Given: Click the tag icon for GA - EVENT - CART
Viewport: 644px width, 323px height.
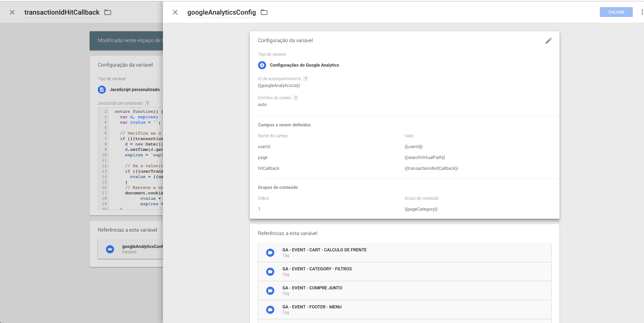Looking at the screenshot, I should pos(270,252).
